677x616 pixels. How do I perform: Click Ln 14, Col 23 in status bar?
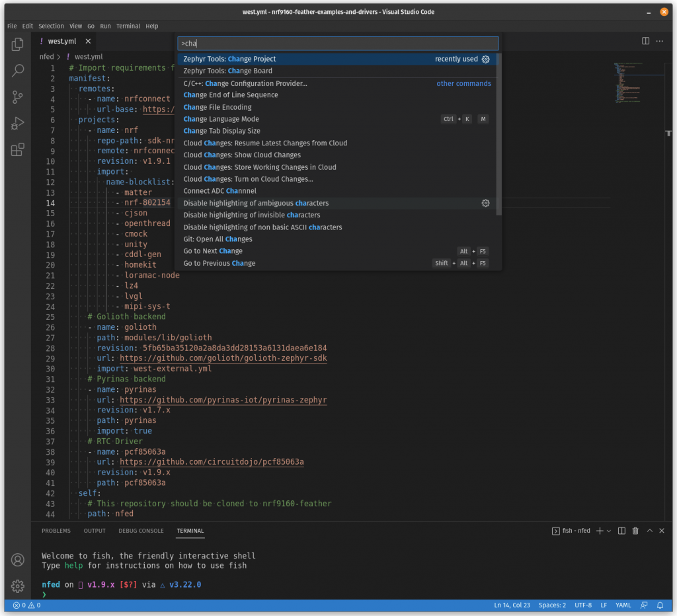pos(512,605)
